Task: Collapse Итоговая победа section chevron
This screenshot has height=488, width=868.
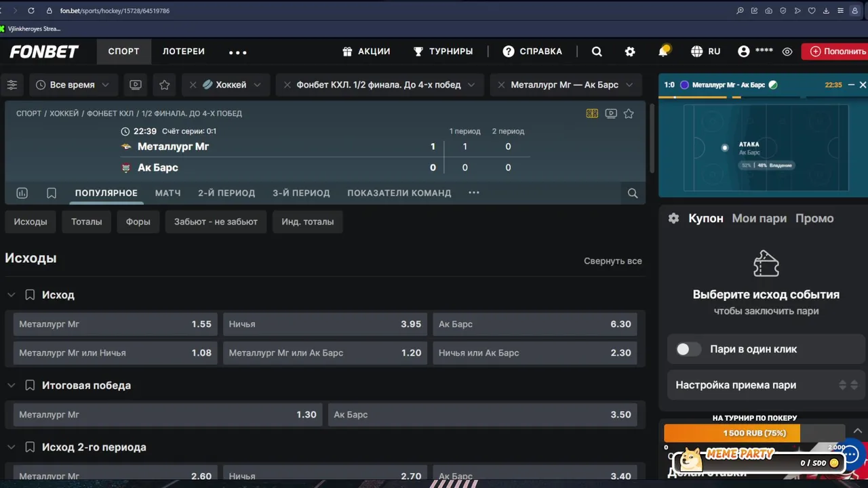Action: pyautogui.click(x=11, y=385)
